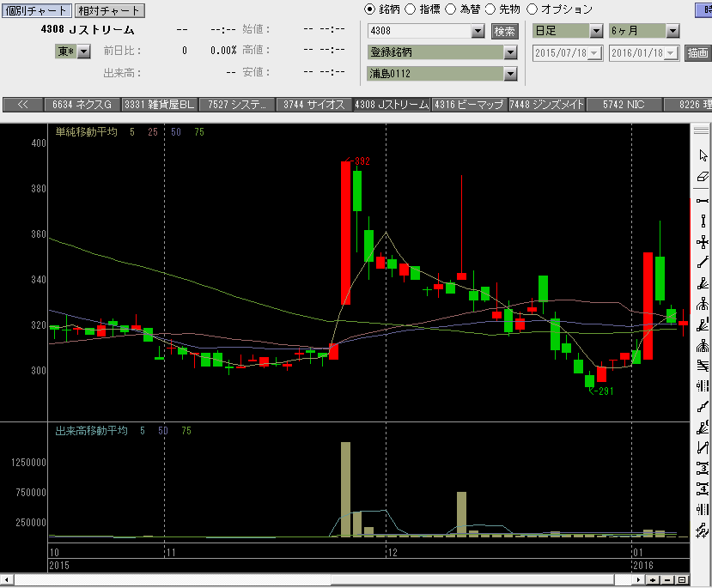Select the three-point line tool
The image size is (712, 588).
pyautogui.click(x=703, y=407)
